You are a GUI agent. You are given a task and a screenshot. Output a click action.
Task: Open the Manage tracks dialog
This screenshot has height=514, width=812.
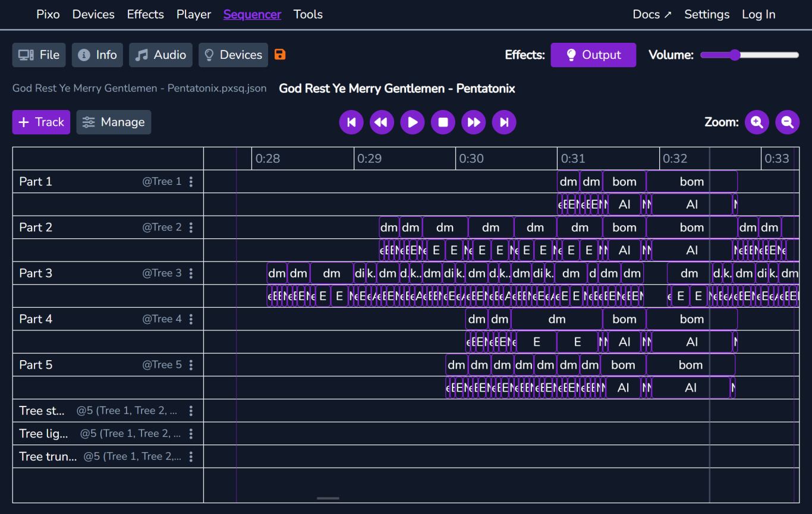point(114,122)
